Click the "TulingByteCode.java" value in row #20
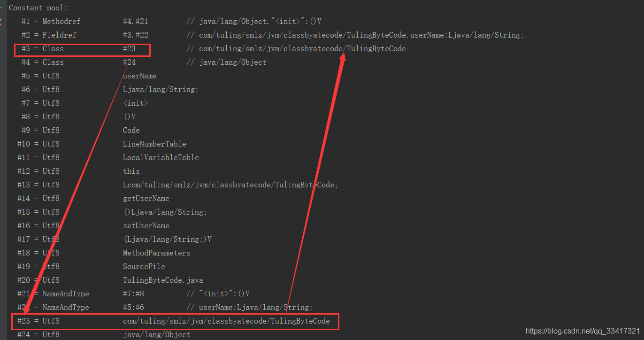The width and height of the screenshot is (644, 340). [163, 280]
